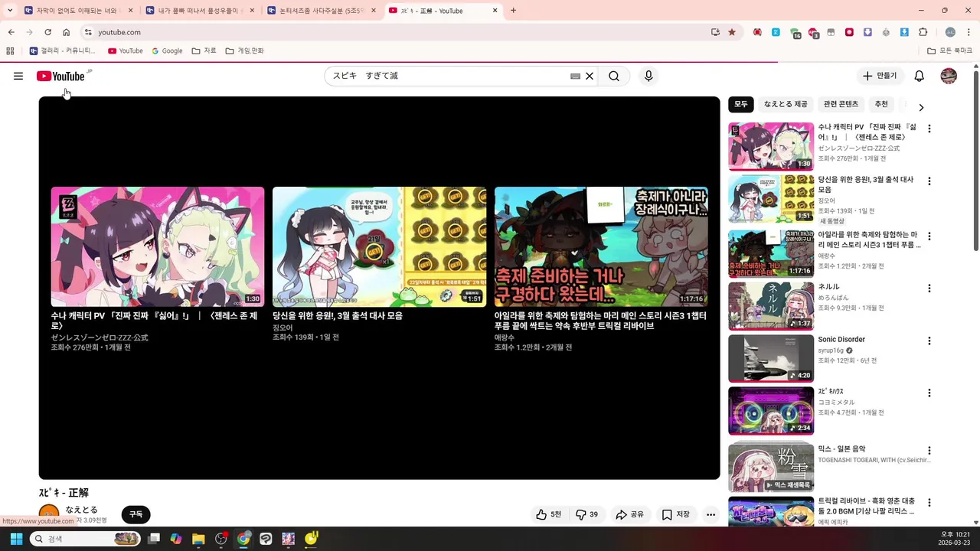This screenshot has width=980, height=551.
Task: Open sidebar thumbnail for Sonic Disorder
Action: tap(771, 358)
